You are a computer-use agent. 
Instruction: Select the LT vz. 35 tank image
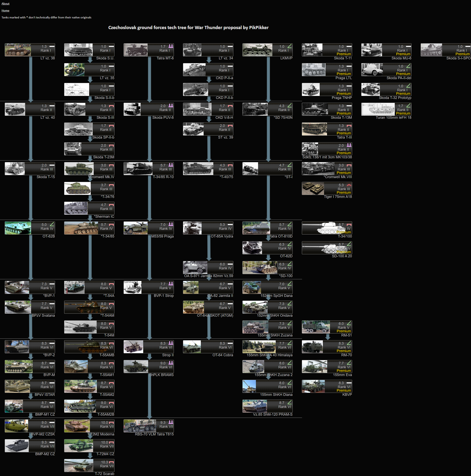tap(74, 69)
